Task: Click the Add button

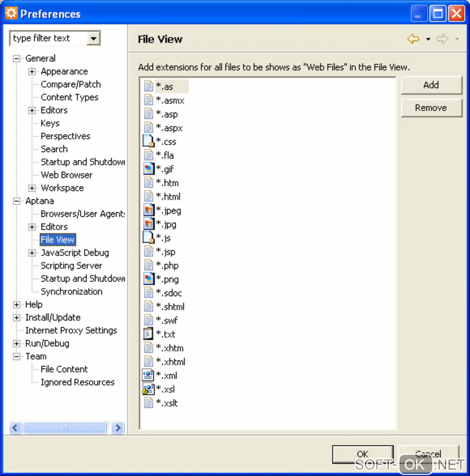Action: (431, 85)
